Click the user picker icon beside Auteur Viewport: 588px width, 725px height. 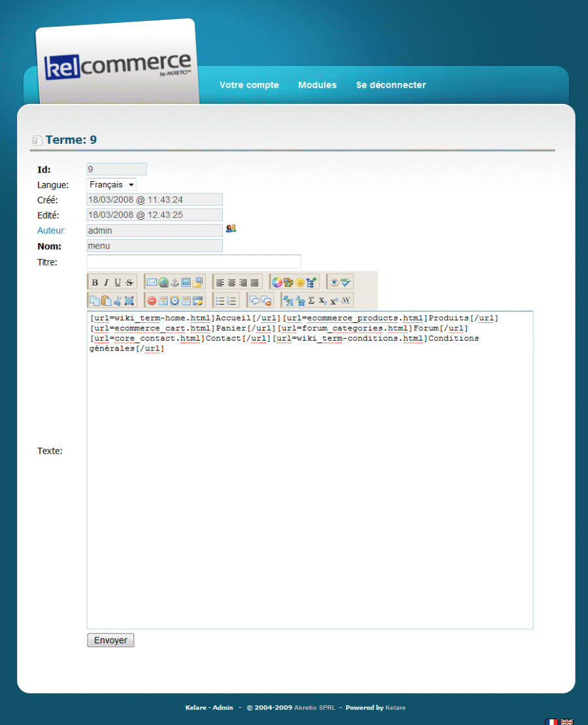click(x=231, y=229)
